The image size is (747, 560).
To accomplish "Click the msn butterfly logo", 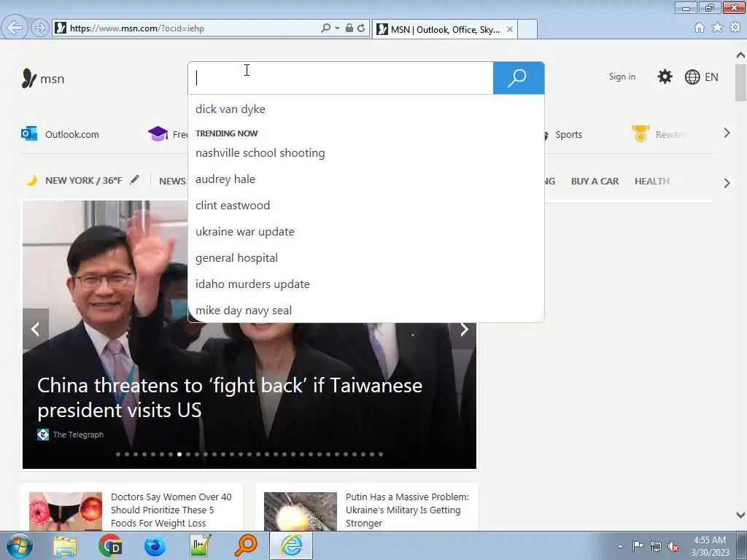I will [x=28, y=79].
